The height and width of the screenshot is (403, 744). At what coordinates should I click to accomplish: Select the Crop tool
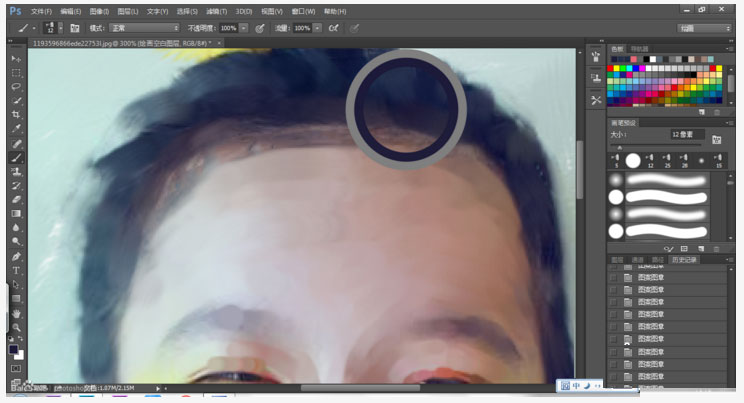pos(16,114)
